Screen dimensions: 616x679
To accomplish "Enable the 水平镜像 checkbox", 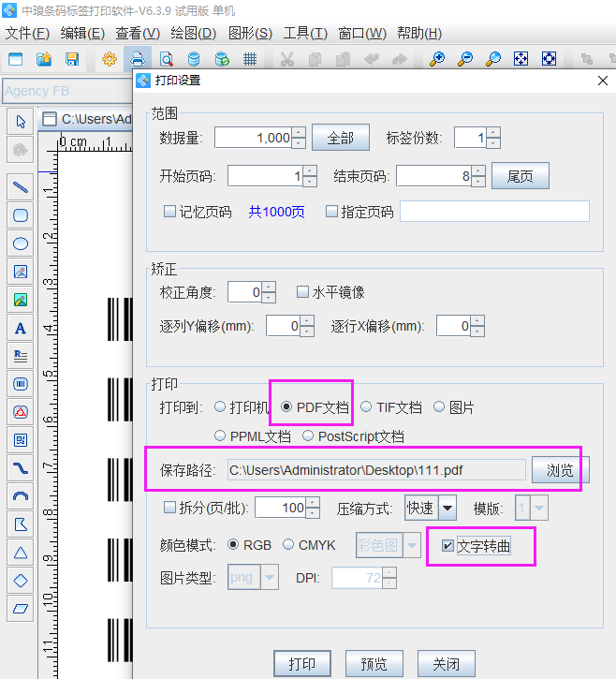I will click(x=302, y=292).
